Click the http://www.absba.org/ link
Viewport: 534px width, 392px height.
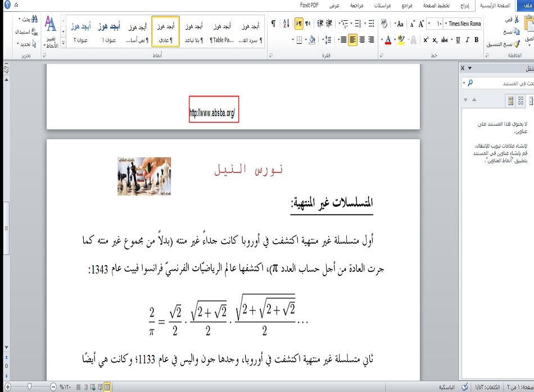click(215, 113)
